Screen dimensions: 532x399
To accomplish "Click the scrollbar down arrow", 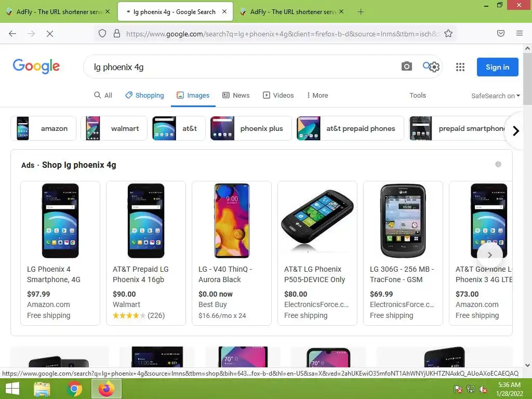I will click(x=527, y=365).
